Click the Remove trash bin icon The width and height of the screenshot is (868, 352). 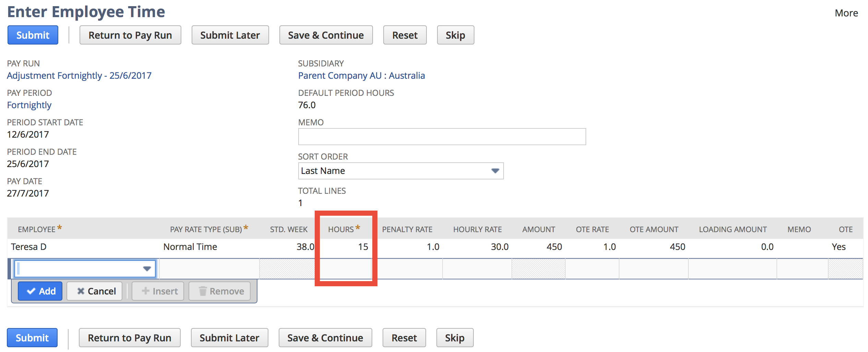[203, 291]
